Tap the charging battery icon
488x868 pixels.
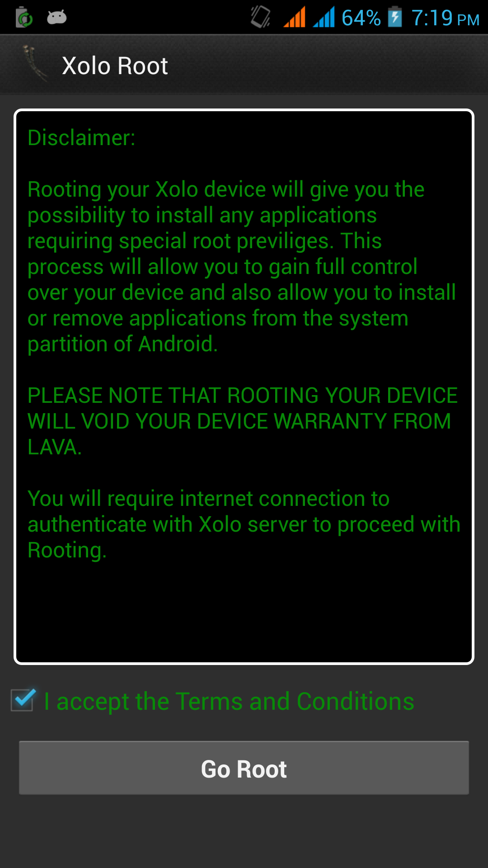tap(395, 17)
